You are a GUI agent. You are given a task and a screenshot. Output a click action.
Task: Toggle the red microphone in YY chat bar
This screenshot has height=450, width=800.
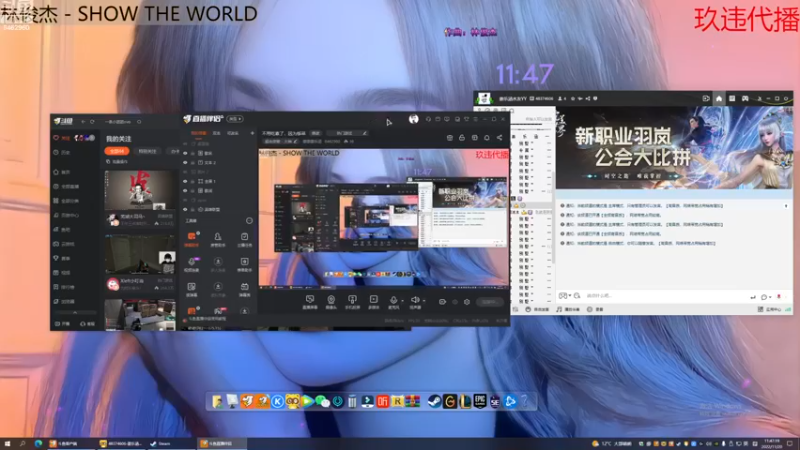pos(779,296)
